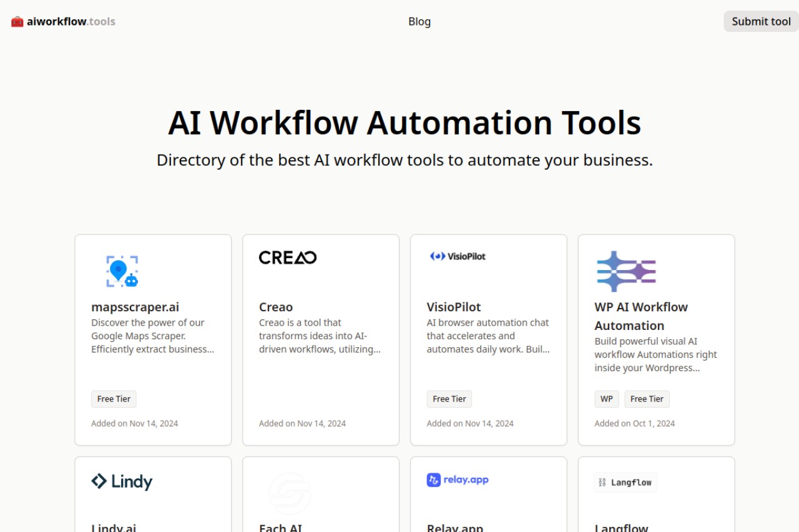The width and height of the screenshot is (799, 532).
Task: Open the Langflow card title
Action: click(621, 528)
